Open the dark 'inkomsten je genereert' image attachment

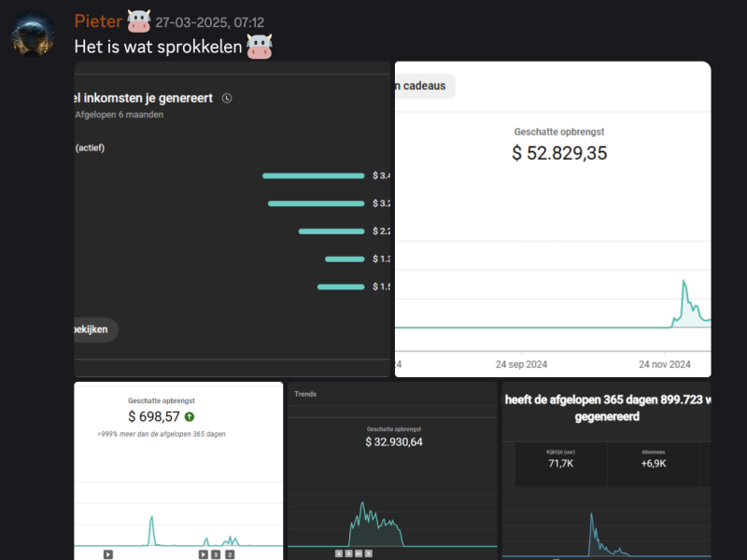click(232, 219)
